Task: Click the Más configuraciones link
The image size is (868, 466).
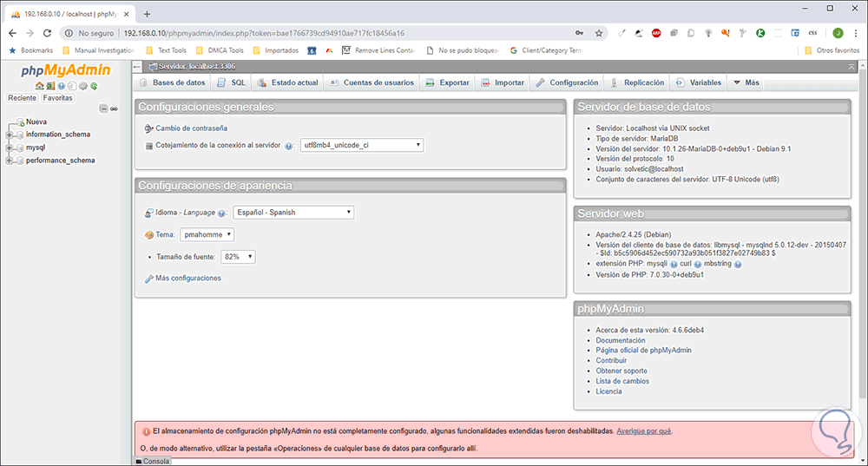Action: (x=188, y=279)
